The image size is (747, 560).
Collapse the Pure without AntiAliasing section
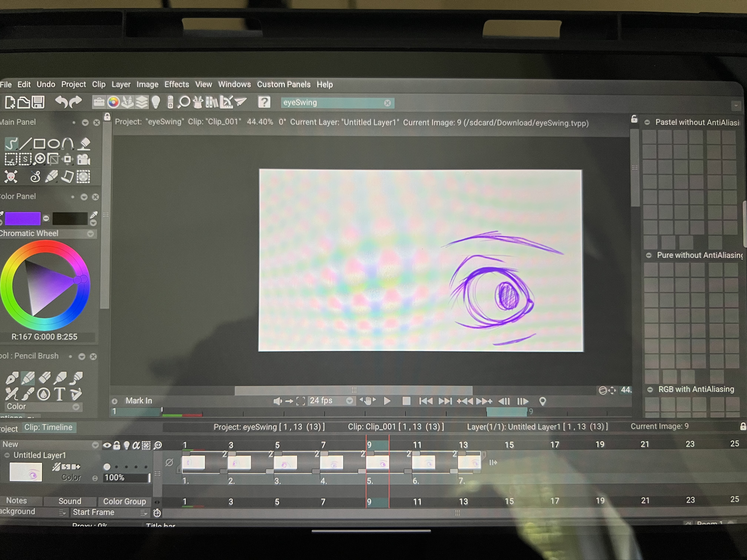click(x=648, y=256)
